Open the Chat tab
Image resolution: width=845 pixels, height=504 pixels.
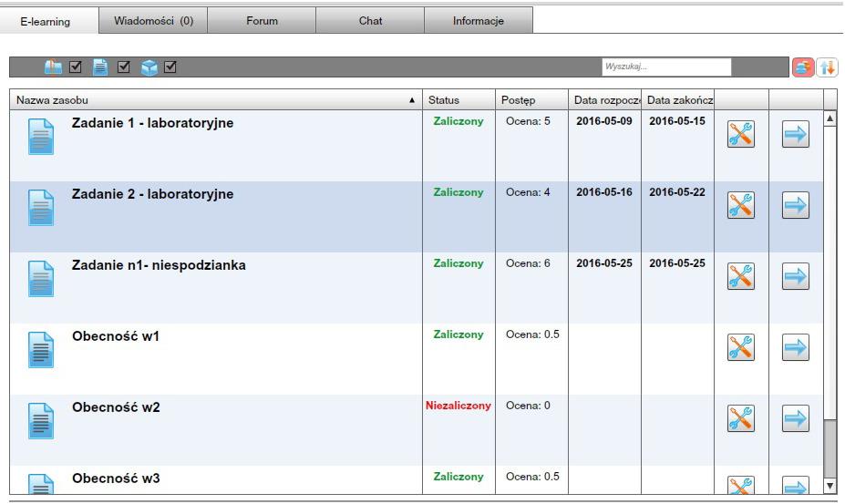tap(370, 21)
